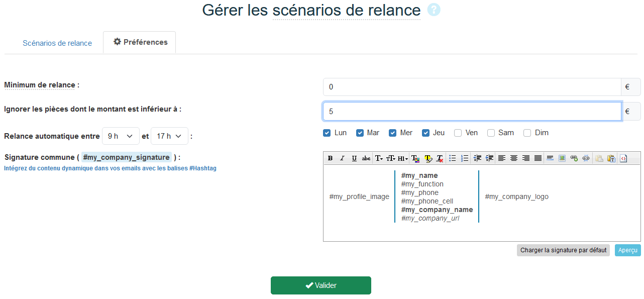Open the heading style dropdown in the editor
Viewport: 644px width, 299px height.
pos(402,158)
